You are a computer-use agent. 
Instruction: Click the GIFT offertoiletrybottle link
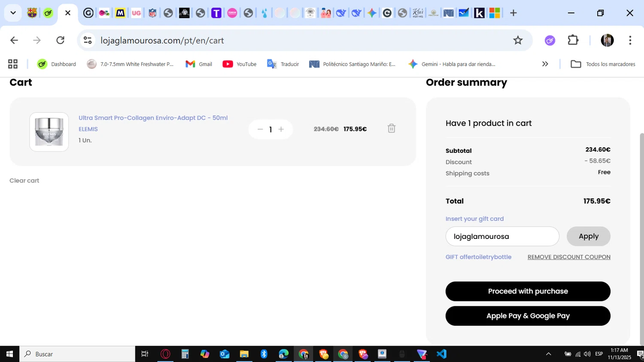479,257
